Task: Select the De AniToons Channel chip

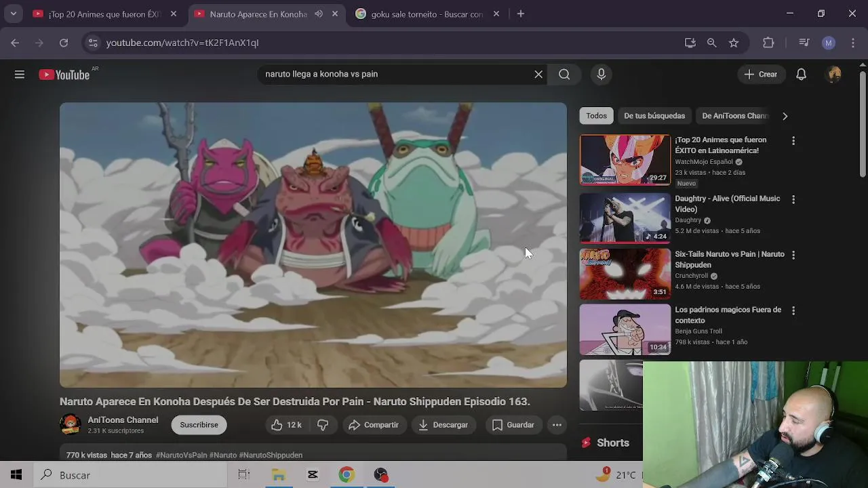Action: [734, 116]
